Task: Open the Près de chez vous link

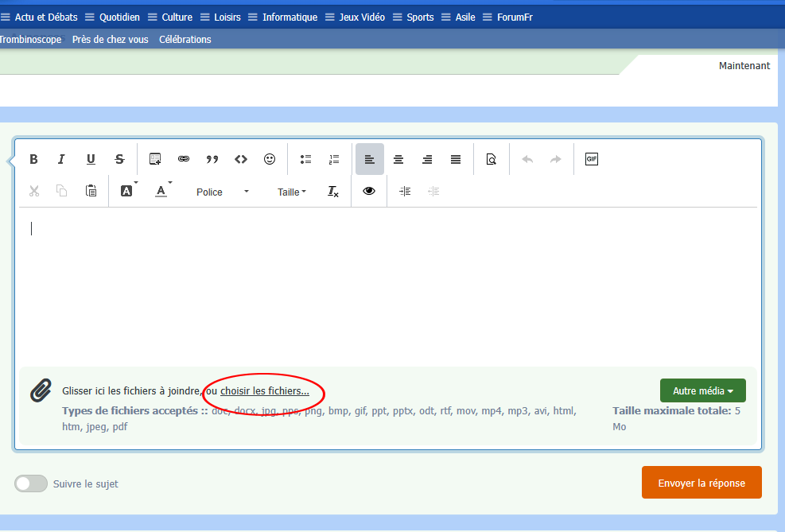Action: coord(110,39)
